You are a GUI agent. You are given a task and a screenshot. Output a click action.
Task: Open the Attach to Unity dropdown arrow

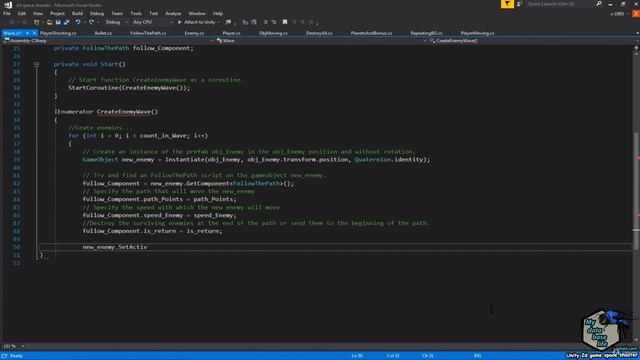pos(219,22)
